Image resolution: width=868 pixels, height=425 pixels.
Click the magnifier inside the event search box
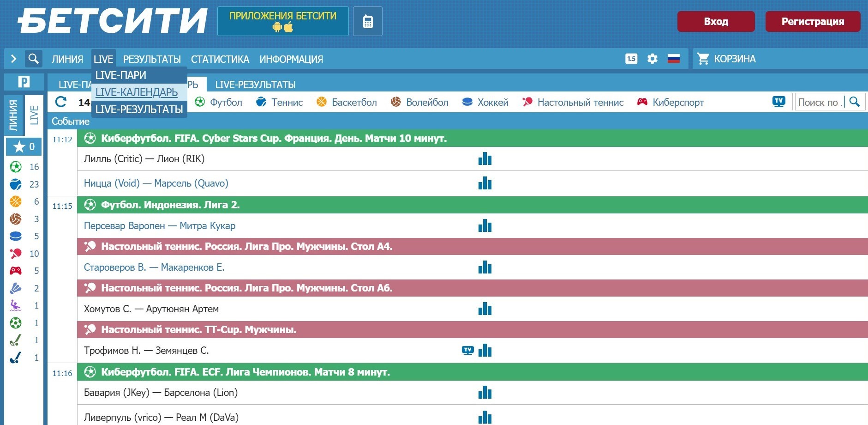[855, 102]
